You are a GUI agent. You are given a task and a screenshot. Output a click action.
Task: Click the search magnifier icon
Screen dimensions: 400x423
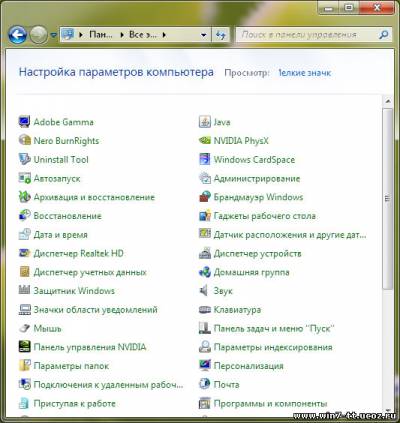tap(384, 34)
